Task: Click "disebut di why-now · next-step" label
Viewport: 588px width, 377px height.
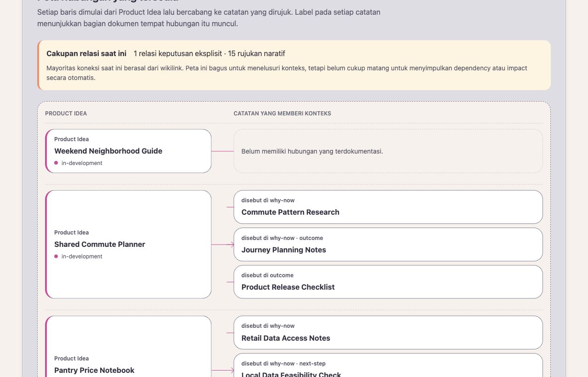Action: pyautogui.click(x=283, y=364)
